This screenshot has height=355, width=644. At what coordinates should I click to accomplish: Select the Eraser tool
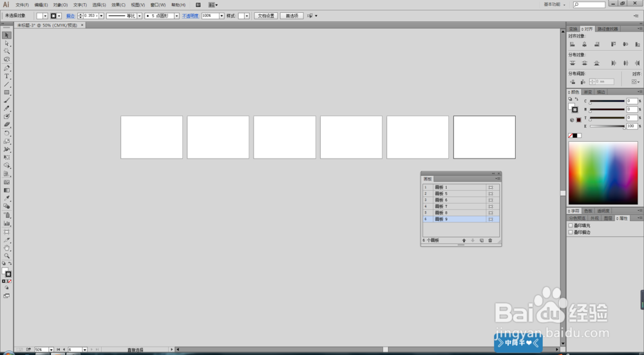coord(6,124)
